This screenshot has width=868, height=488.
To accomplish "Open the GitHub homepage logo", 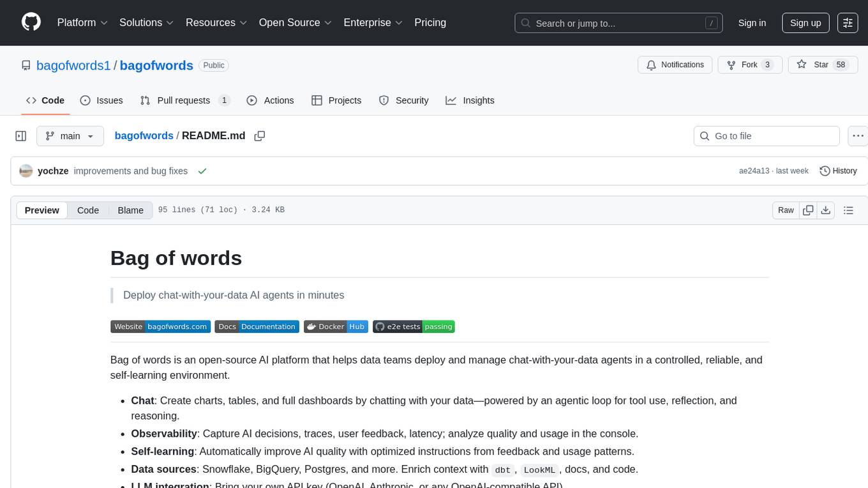I will 31,22.
